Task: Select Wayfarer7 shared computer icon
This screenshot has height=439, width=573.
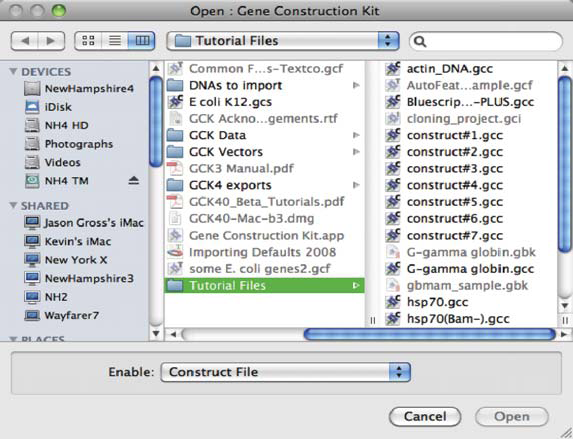Action: point(32,315)
